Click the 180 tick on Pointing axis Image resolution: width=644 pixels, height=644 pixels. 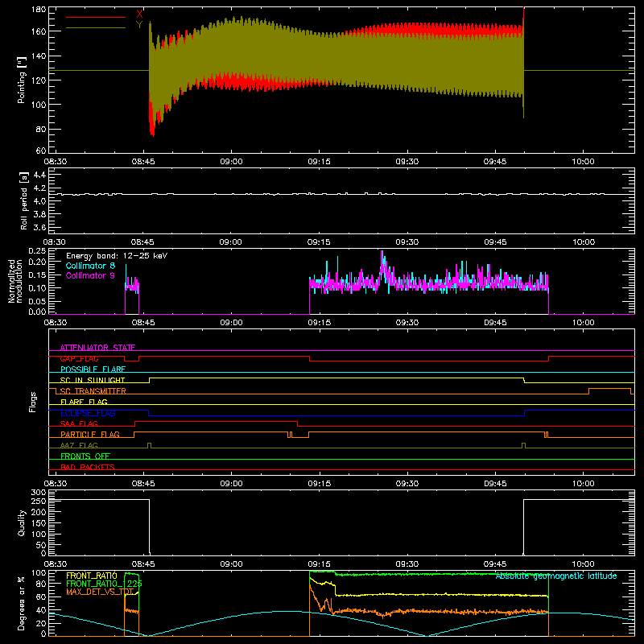coord(38,10)
